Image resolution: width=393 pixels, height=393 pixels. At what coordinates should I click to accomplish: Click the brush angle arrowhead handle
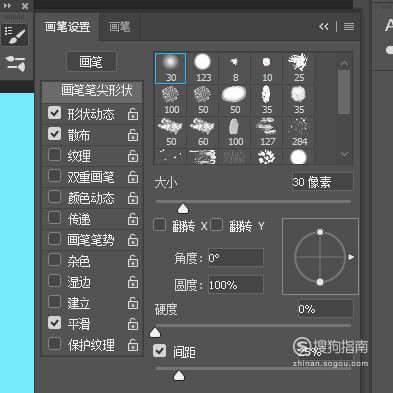click(x=351, y=257)
